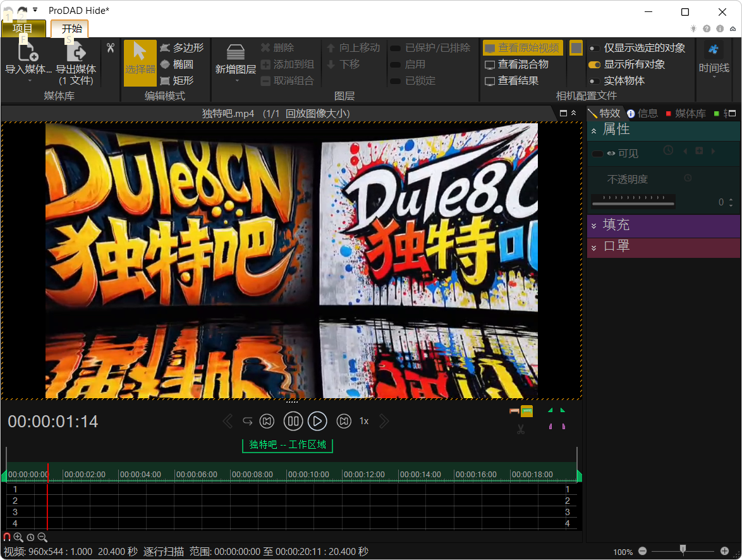This screenshot has height=560, width=742.
Task: Click the opacity (不透明度) slider track
Action: (x=633, y=204)
